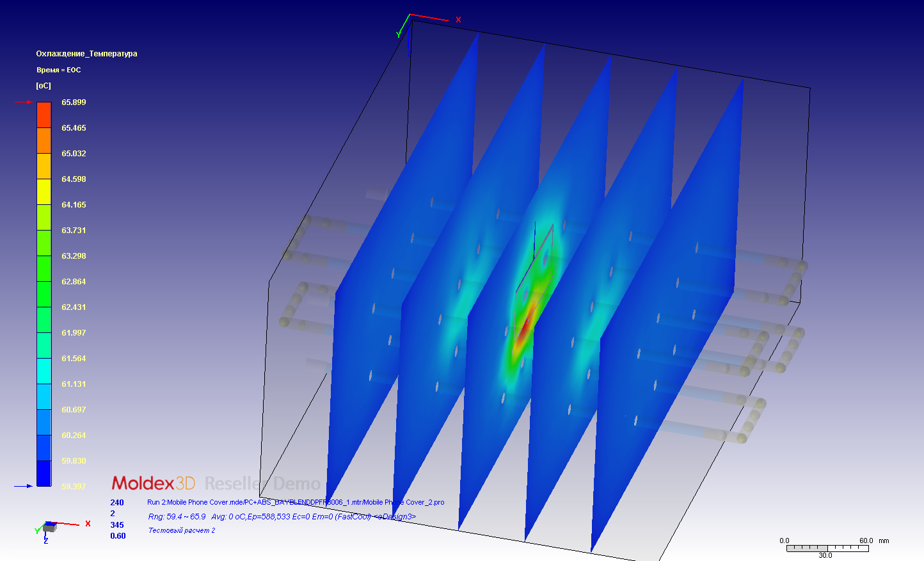Select the maximum legend value 65.899
Screen dimensions: 924x561
pyautogui.click(x=74, y=102)
